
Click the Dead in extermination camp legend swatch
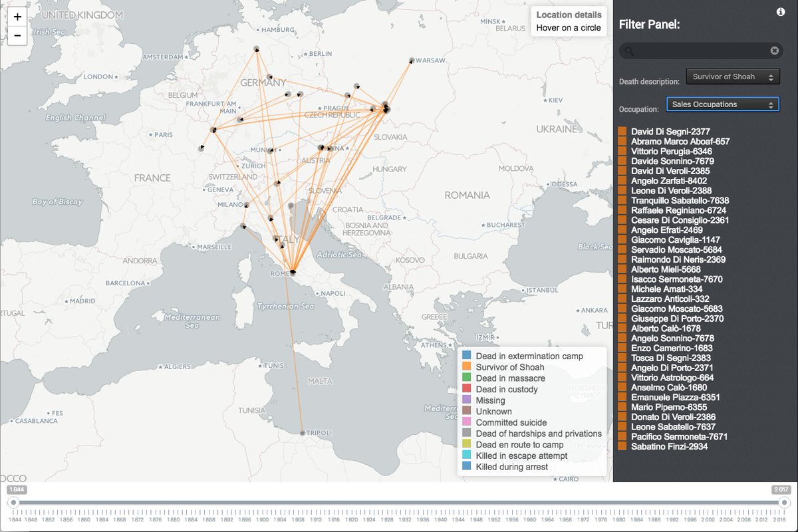pyautogui.click(x=467, y=356)
